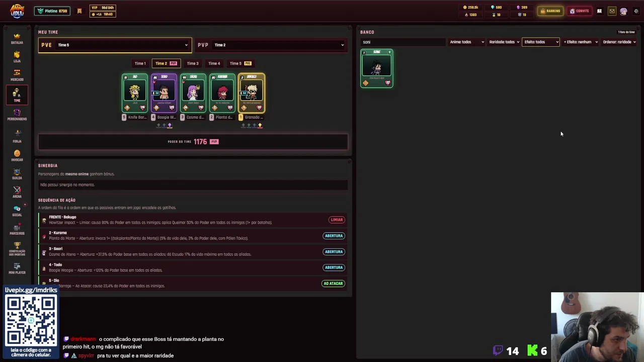Screen dimensions: 644x362
Task: Select the Bakugo character card
Action: (x=252, y=93)
